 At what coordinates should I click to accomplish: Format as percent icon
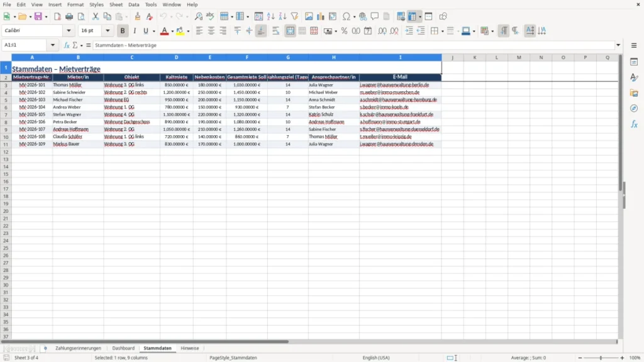click(x=344, y=31)
